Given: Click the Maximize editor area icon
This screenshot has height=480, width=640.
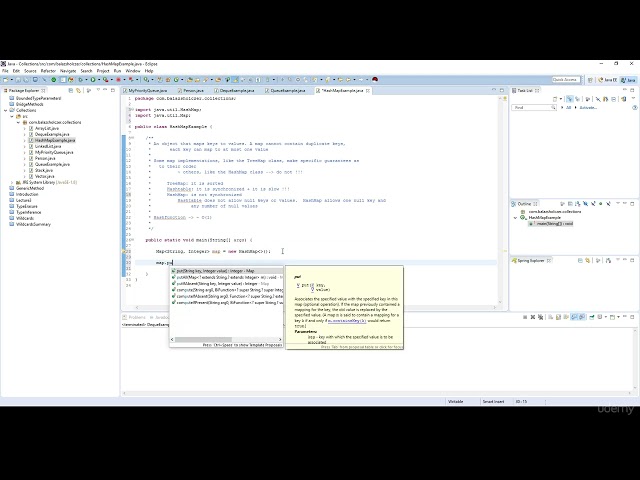Looking at the screenshot, I should tap(502, 90).
